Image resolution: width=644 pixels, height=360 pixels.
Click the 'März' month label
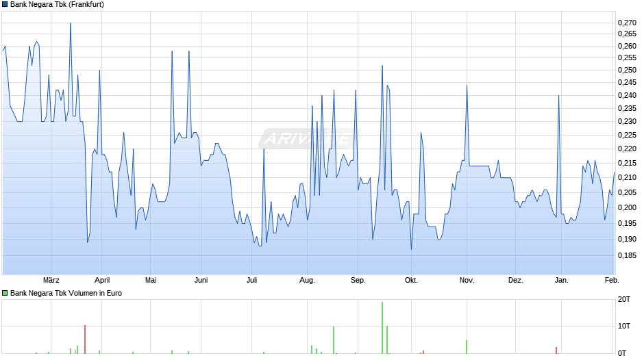tap(51, 281)
